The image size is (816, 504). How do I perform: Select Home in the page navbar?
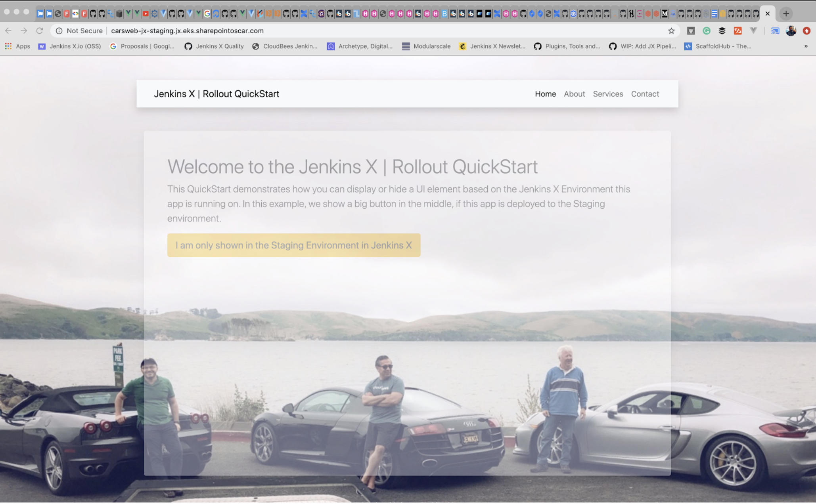(x=545, y=94)
